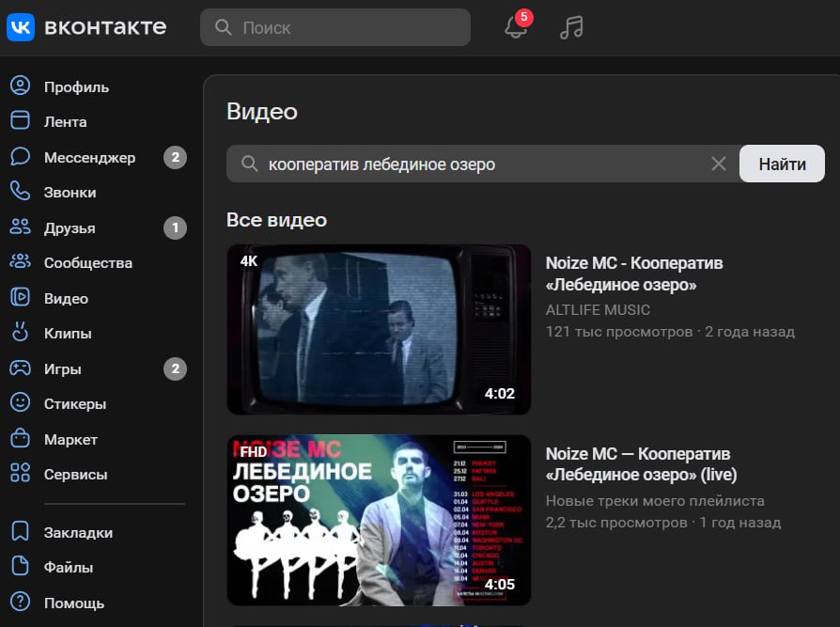Image resolution: width=840 pixels, height=627 pixels.
Task: Click the red notification counter 5
Action: [x=524, y=17]
